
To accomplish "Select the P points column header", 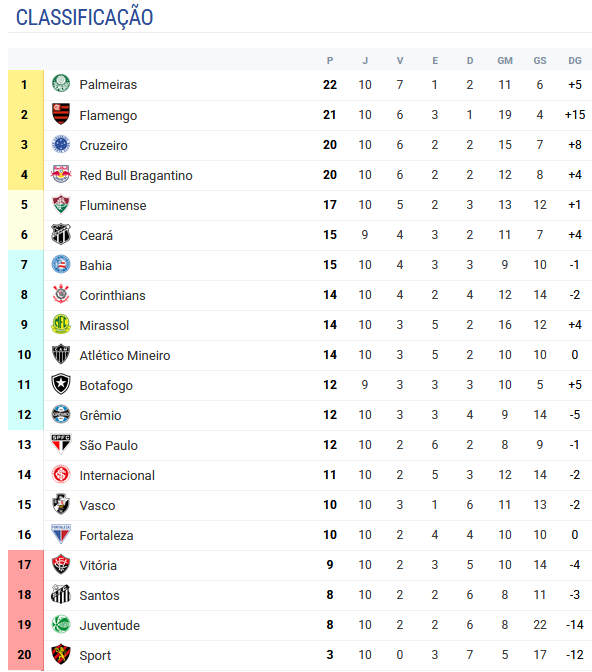I will [330, 60].
